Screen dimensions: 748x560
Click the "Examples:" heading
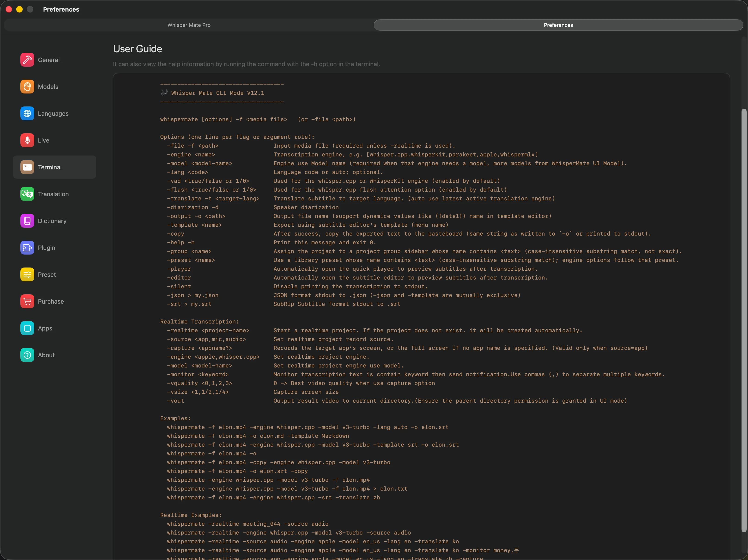coord(176,418)
